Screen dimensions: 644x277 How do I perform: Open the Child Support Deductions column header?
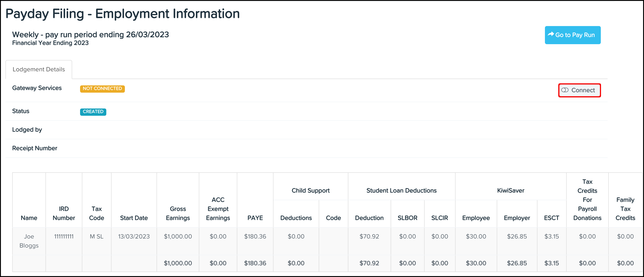point(296,218)
